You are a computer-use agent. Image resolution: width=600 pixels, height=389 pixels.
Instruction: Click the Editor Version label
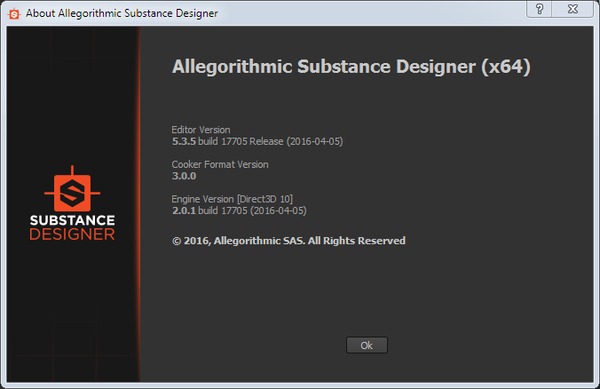coord(201,130)
